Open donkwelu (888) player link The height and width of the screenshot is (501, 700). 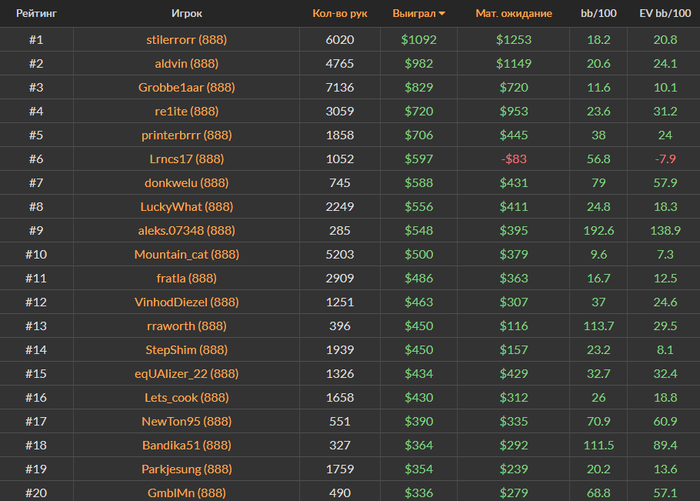tap(187, 183)
